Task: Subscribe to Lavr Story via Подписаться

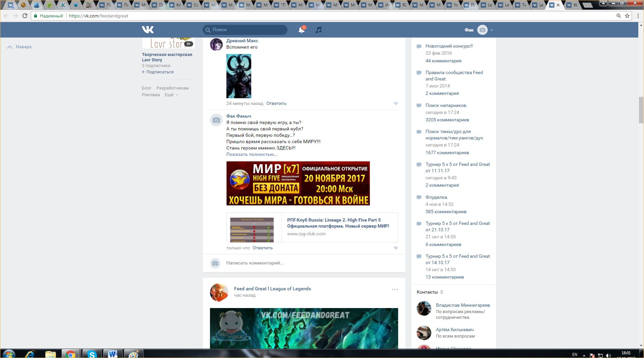Action: point(160,72)
